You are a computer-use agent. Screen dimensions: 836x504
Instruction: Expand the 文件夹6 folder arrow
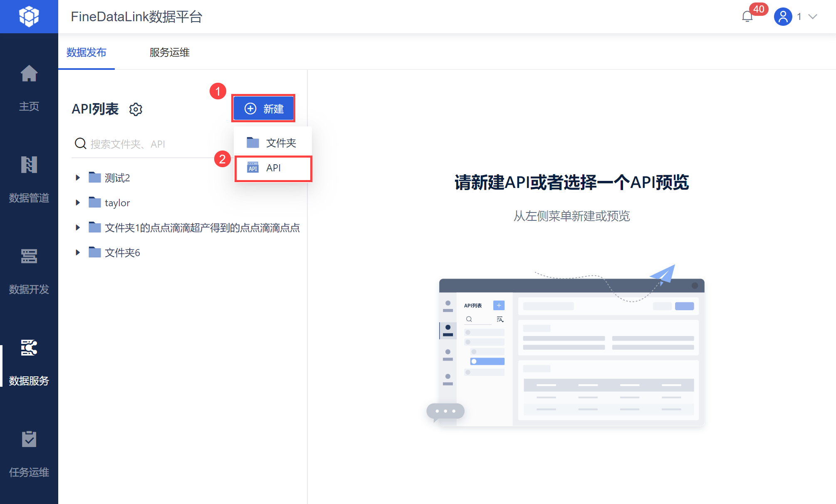[78, 253]
